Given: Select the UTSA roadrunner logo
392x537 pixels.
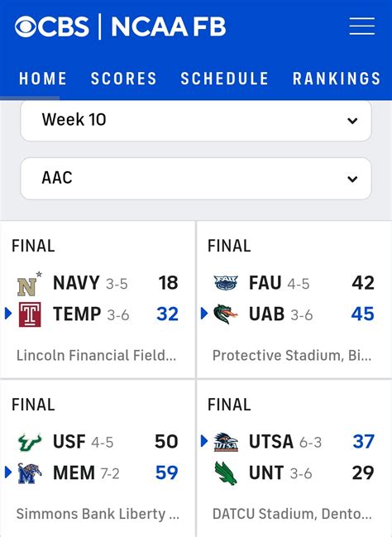Looking at the screenshot, I should 226,442.
